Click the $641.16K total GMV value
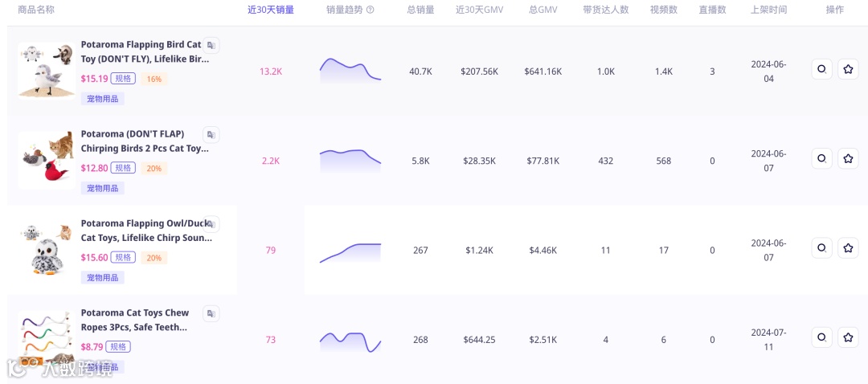Image resolution: width=868 pixels, height=384 pixels. pyautogui.click(x=543, y=71)
